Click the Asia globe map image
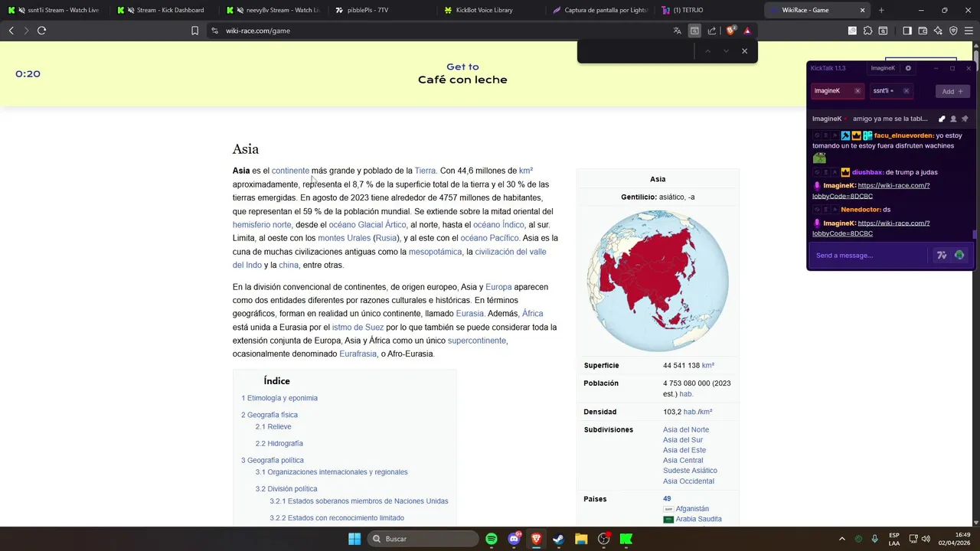 [x=658, y=281]
